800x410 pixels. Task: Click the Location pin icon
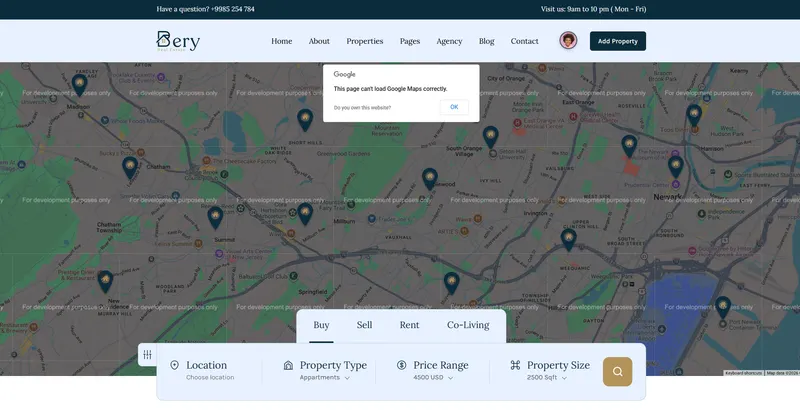174,365
